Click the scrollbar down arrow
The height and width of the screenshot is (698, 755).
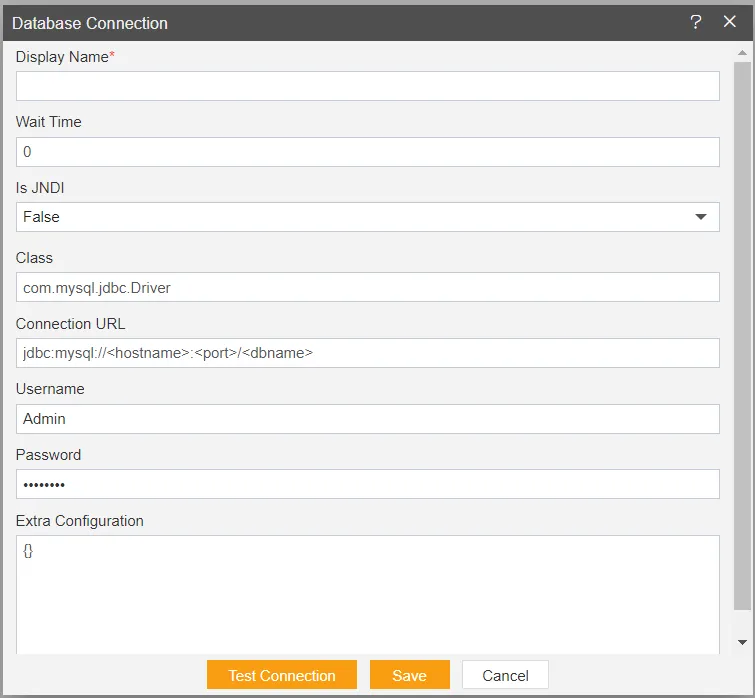point(742,642)
